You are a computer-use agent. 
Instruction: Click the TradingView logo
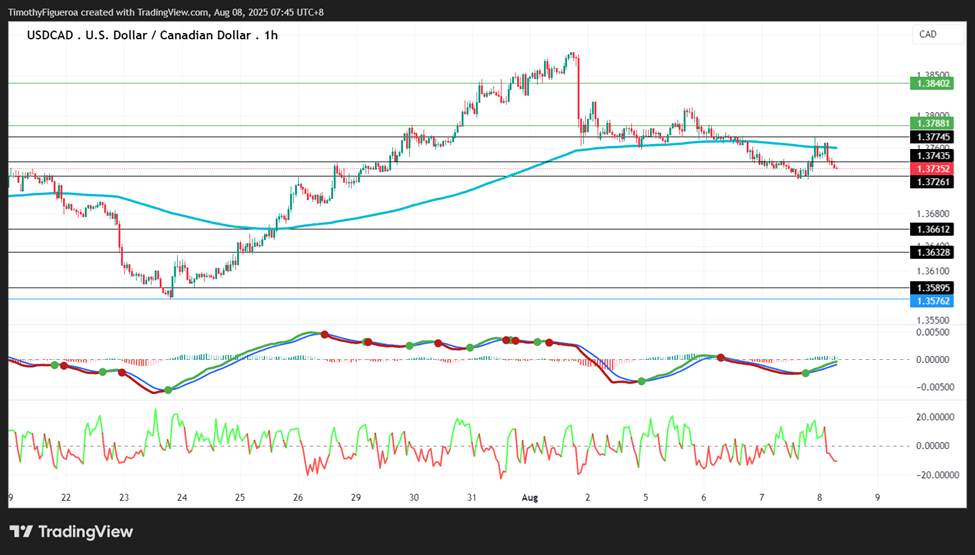click(x=72, y=532)
